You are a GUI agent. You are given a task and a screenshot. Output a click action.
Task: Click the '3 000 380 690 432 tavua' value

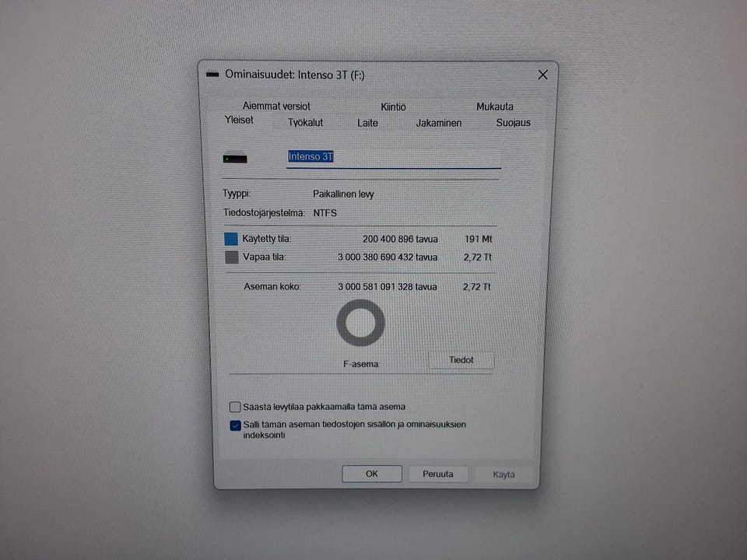(388, 257)
